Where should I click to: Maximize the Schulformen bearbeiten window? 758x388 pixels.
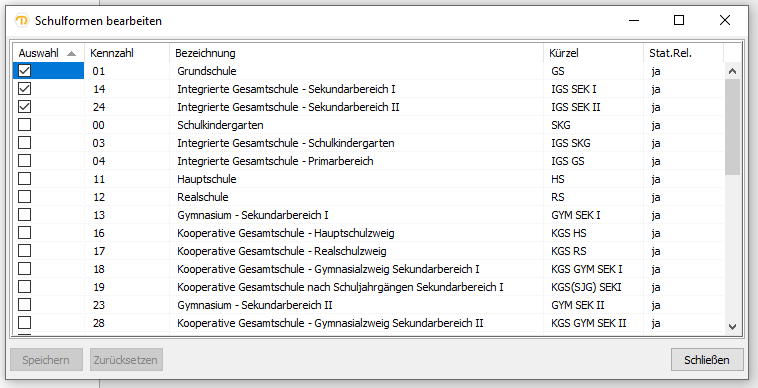coord(679,20)
